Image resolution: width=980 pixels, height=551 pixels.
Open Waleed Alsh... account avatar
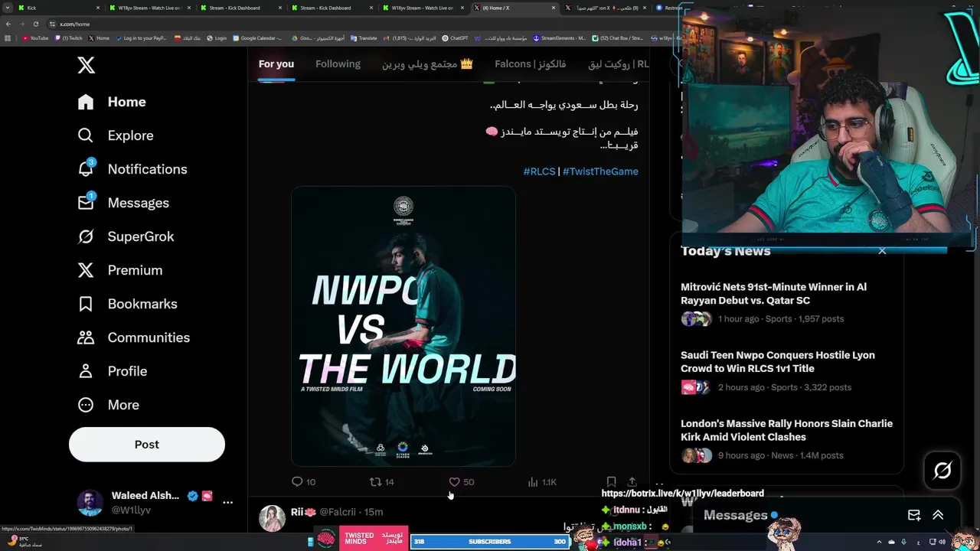click(x=90, y=503)
